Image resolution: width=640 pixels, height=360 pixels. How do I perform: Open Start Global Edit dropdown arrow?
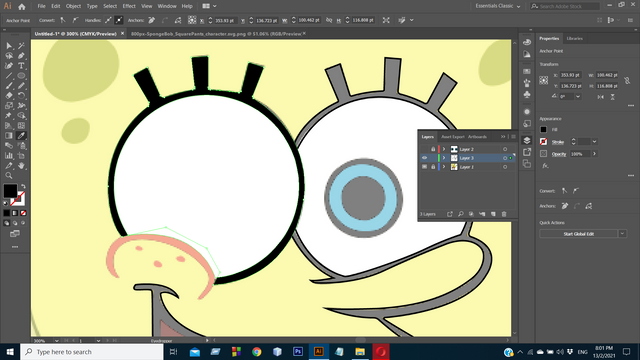click(622, 234)
